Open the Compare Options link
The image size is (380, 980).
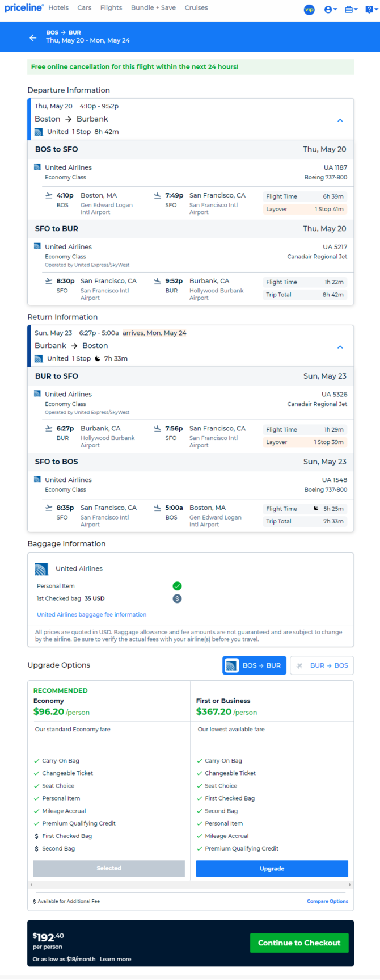click(327, 901)
